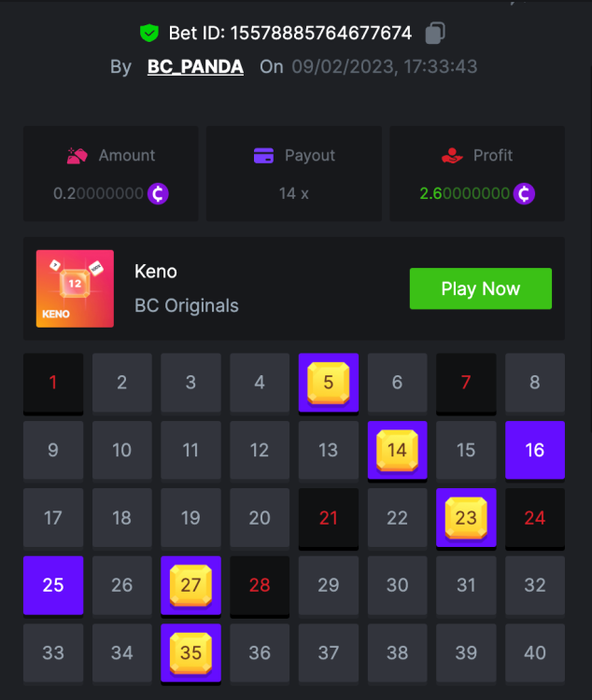Image resolution: width=592 pixels, height=700 pixels.
Task: Toggle the purple tile number 25
Action: point(53,585)
